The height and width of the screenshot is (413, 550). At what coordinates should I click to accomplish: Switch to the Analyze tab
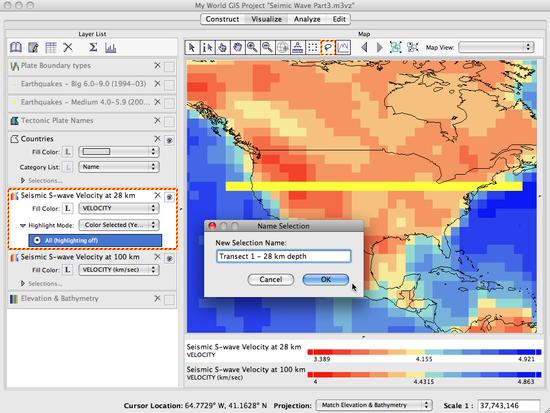(x=307, y=19)
